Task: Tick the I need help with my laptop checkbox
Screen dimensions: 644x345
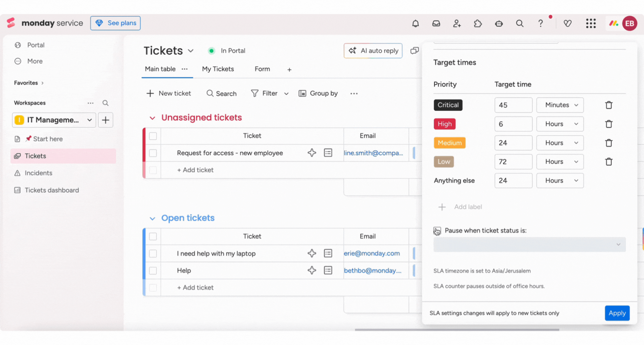Action: point(153,253)
